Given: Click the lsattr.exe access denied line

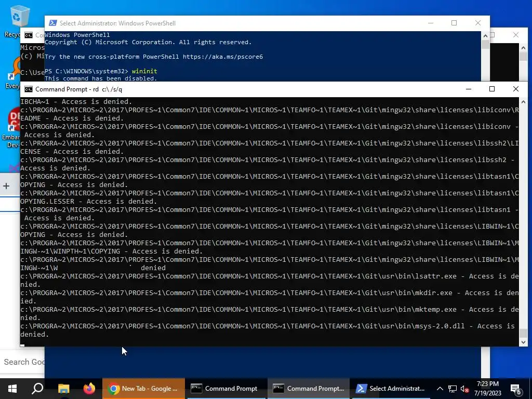Looking at the screenshot, I should click(270, 280).
